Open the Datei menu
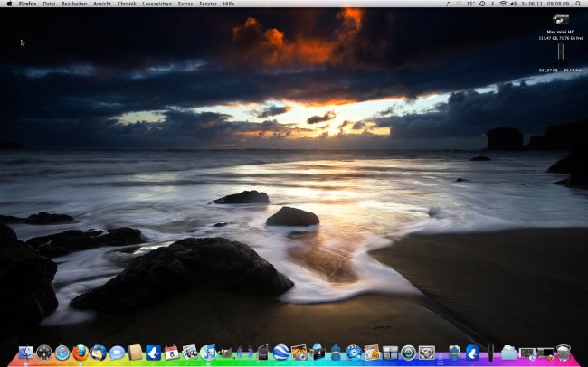 (x=49, y=4)
